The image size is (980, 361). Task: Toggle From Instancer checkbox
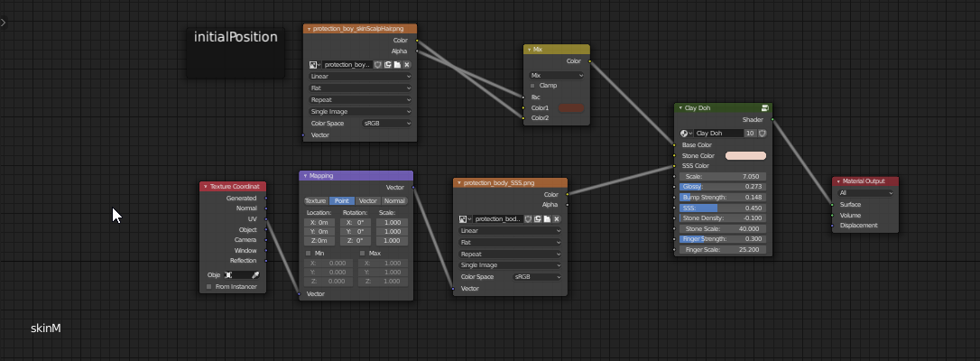click(209, 287)
